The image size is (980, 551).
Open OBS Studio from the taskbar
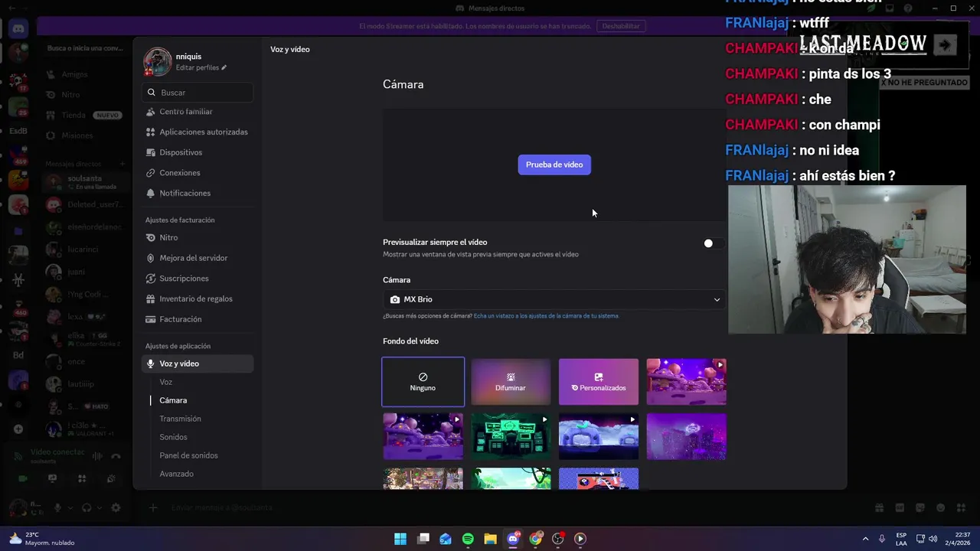(x=558, y=539)
